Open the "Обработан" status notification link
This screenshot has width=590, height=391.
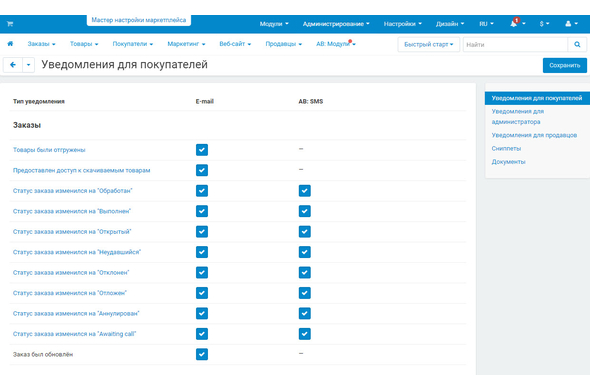(73, 191)
